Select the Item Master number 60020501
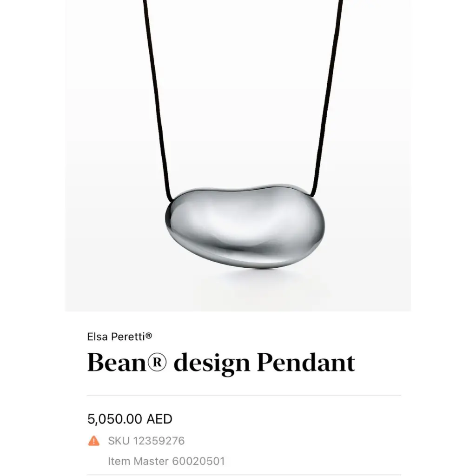The height and width of the screenshot is (476, 476). (x=198, y=461)
